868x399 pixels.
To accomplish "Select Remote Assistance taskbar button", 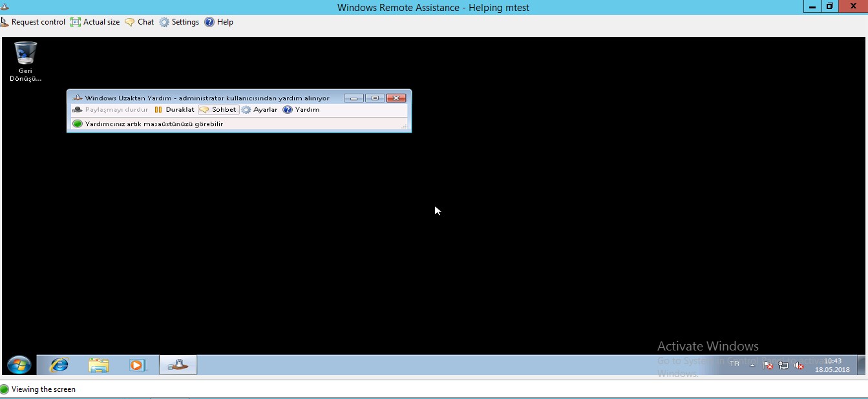I will pyautogui.click(x=178, y=365).
